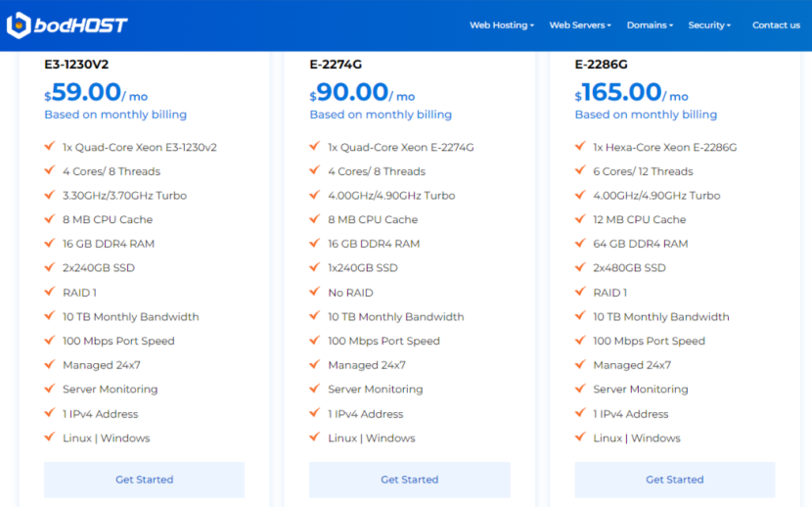Screen dimensions: 812x507
Task: Click checkmark next to 1x240GB SSD
Action: pos(314,267)
